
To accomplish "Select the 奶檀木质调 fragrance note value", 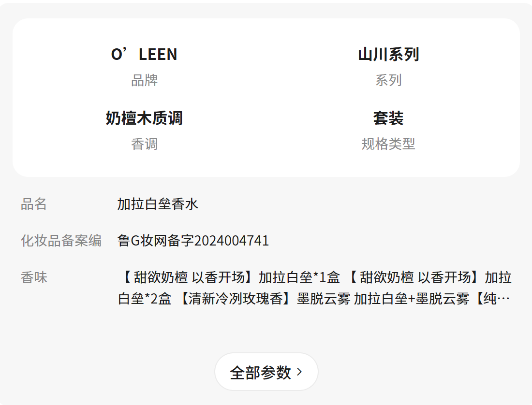I will [x=144, y=118].
